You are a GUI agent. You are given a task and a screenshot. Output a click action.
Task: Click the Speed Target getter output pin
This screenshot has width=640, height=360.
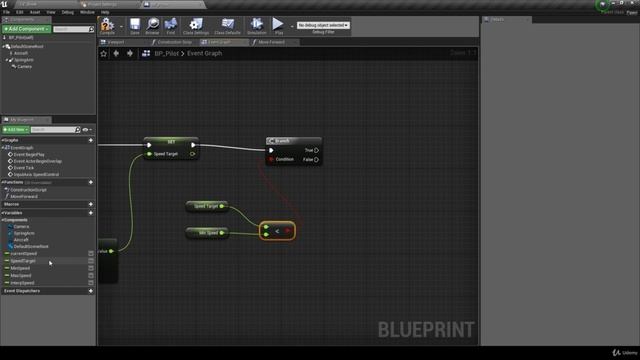coord(222,206)
